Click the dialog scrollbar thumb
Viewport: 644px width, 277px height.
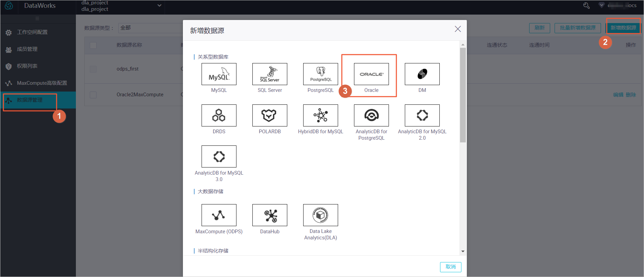pos(463,95)
